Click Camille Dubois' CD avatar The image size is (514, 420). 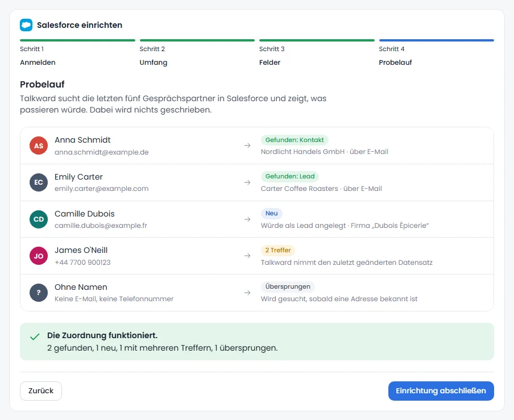(39, 219)
